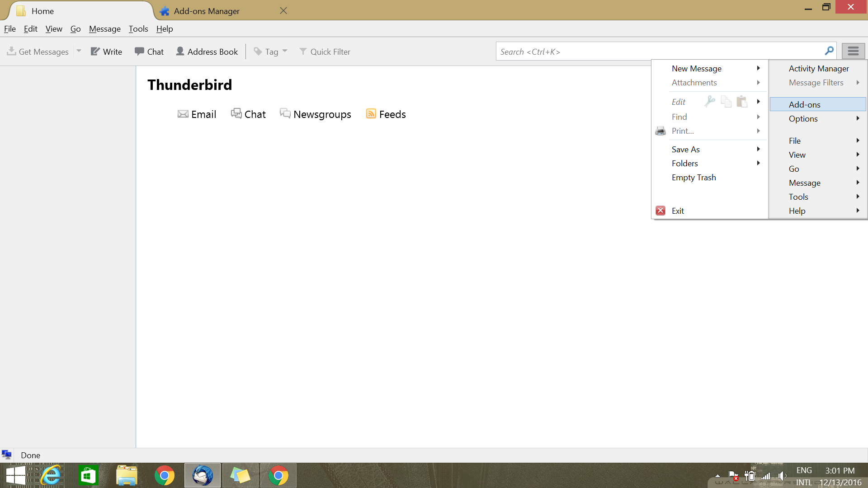Expand the Find submenu
868x488 pixels.
point(710,117)
